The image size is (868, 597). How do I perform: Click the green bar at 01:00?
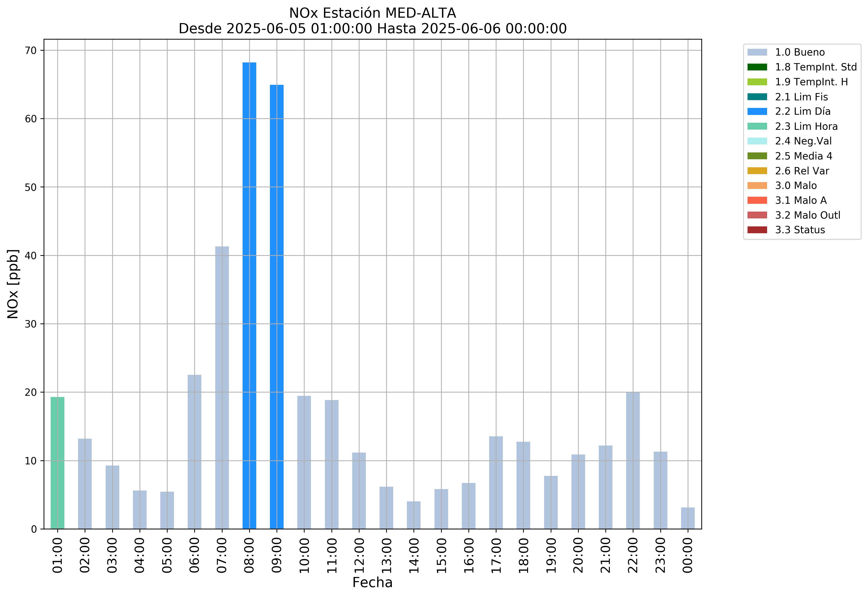pos(58,463)
